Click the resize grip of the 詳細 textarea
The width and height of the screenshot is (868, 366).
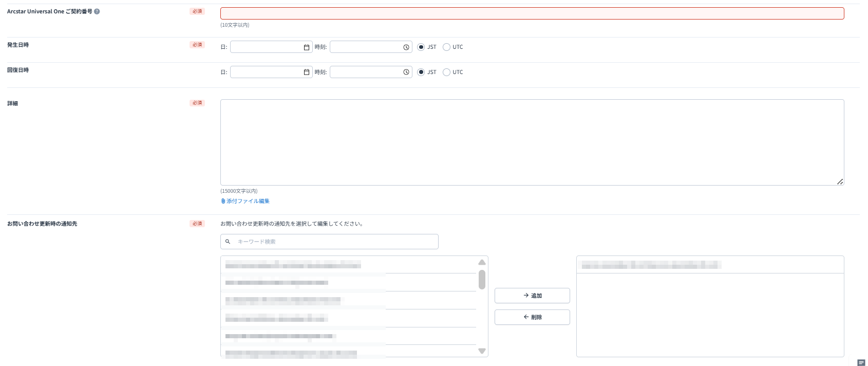(840, 181)
